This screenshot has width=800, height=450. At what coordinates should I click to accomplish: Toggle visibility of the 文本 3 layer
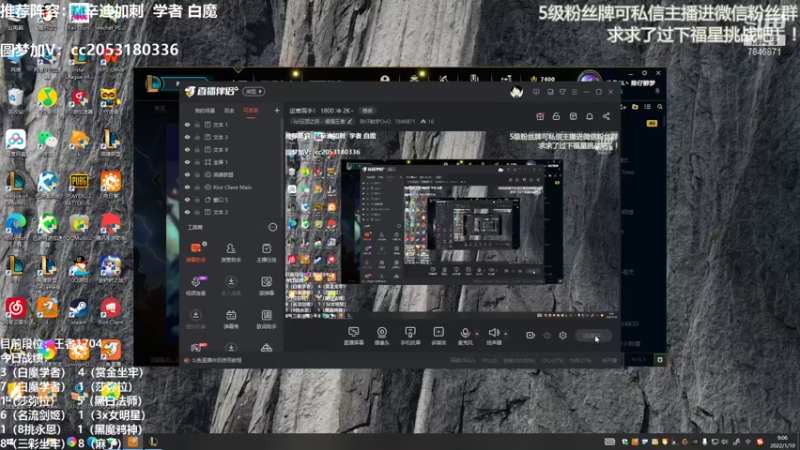click(187, 137)
